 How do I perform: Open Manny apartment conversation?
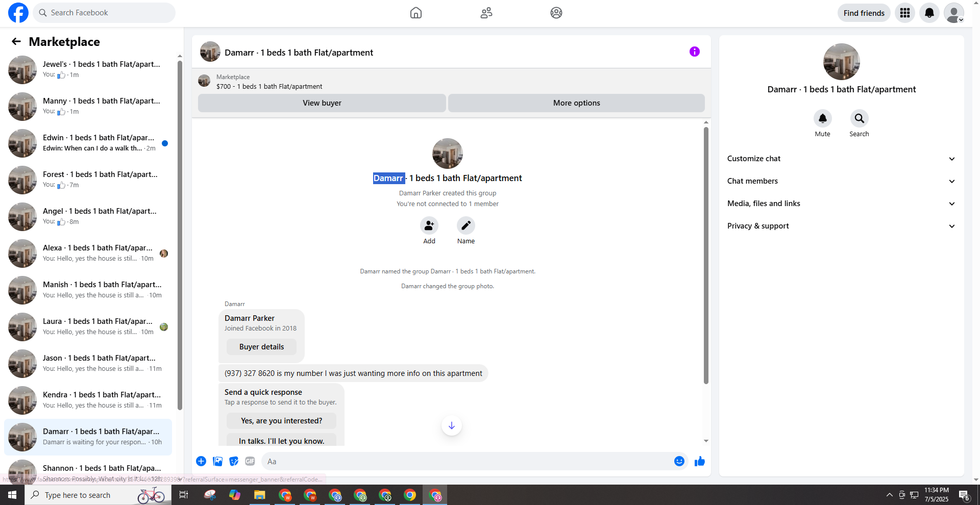pyautogui.click(x=88, y=107)
